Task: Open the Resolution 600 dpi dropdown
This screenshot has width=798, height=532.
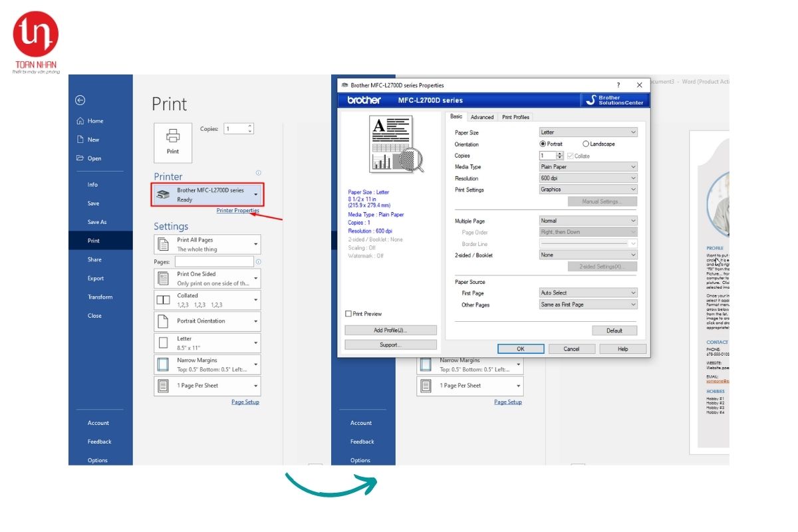Action: click(588, 178)
